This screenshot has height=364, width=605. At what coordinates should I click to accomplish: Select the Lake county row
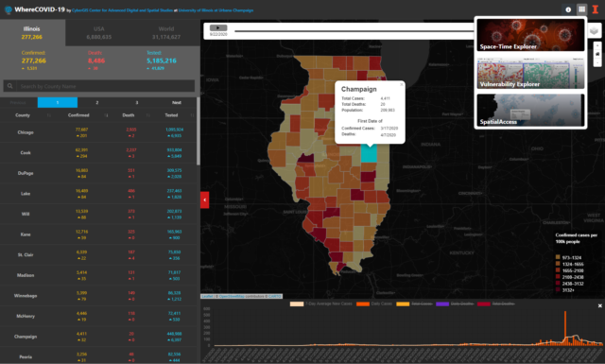(98, 194)
